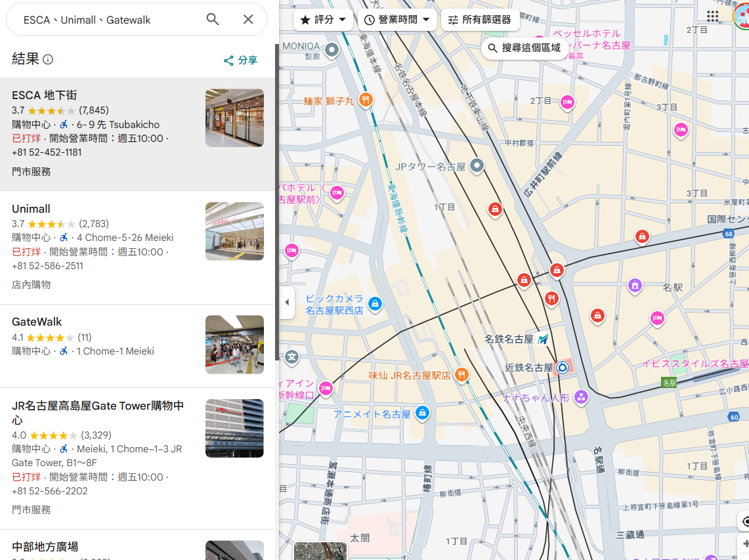
Task: Select the アニメイト名古屋 store marker
Action: point(423,413)
